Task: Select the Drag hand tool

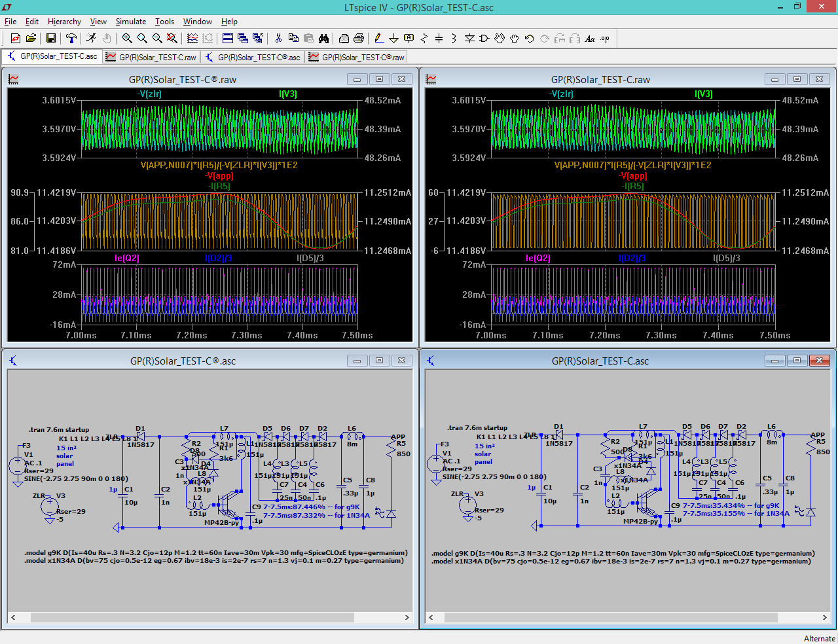Action: (x=515, y=39)
